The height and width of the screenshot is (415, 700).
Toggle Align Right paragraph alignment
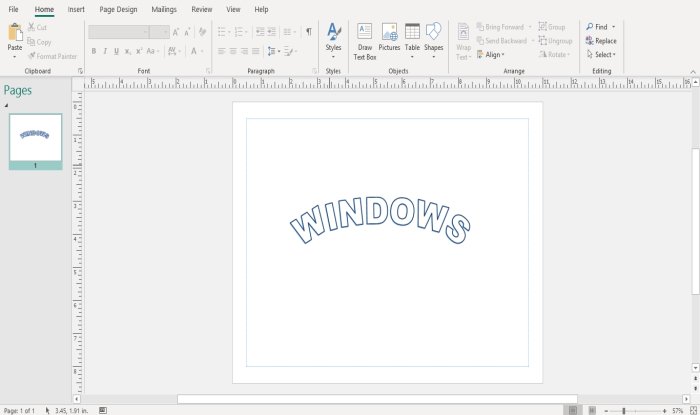coord(244,51)
